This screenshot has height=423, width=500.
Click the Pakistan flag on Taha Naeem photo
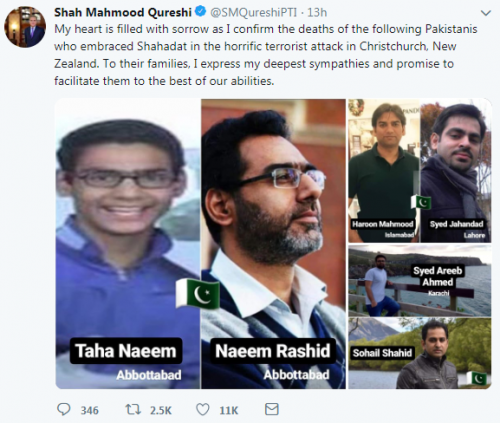click(x=197, y=293)
